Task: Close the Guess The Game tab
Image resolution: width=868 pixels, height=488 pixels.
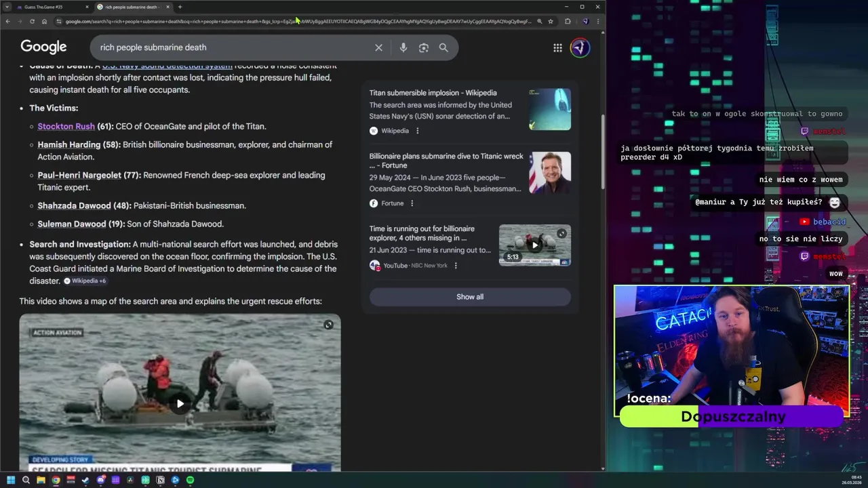Action: coord(87,7)
